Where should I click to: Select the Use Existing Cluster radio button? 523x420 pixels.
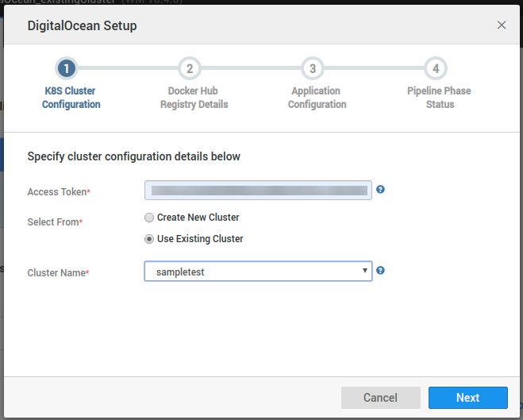pos(149,239)
